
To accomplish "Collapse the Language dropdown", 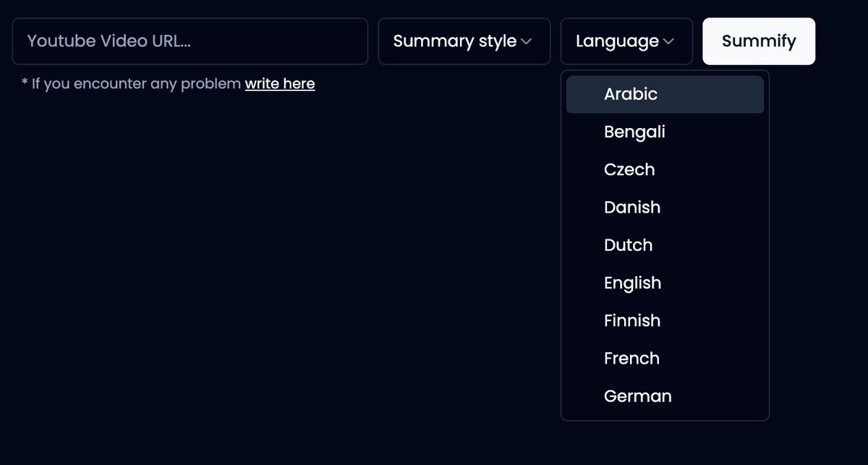I will [626, 41].
